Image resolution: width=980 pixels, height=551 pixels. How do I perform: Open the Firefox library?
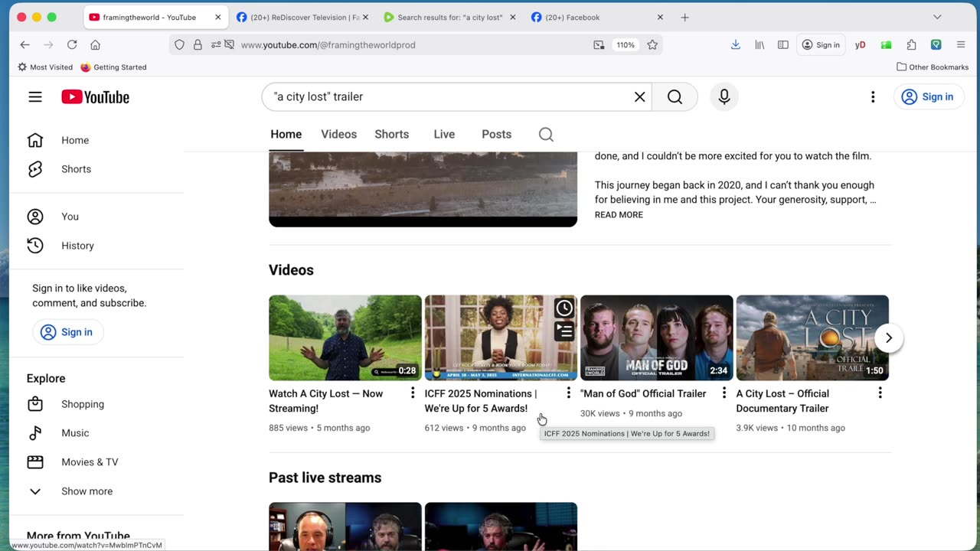click(x=759, y=45)
